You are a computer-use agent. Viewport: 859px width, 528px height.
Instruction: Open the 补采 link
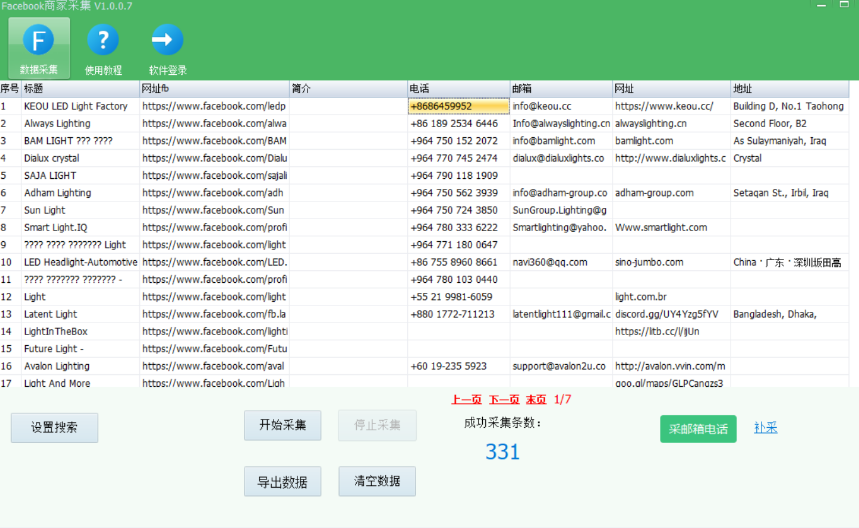tap(765, 428)
